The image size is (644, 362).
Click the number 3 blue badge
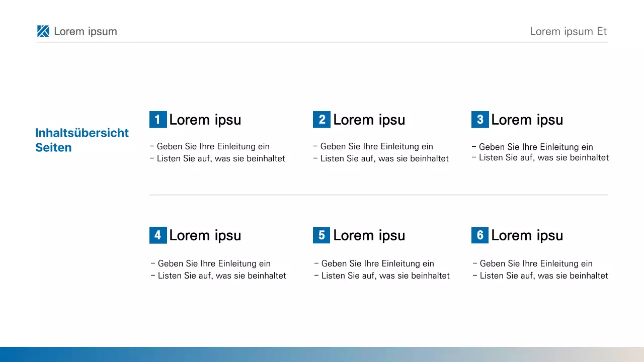pyautogui.click(x=480, y=120)
